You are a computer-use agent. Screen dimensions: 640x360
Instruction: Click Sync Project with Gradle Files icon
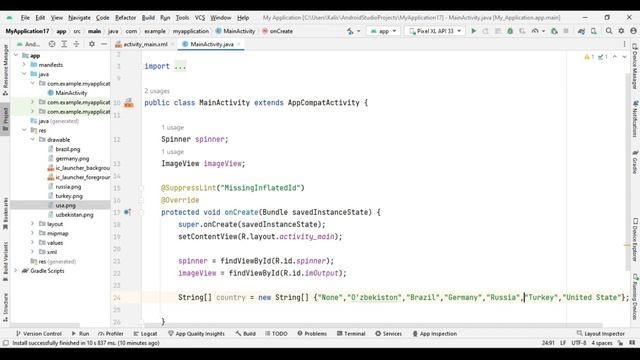coord(581,31)
